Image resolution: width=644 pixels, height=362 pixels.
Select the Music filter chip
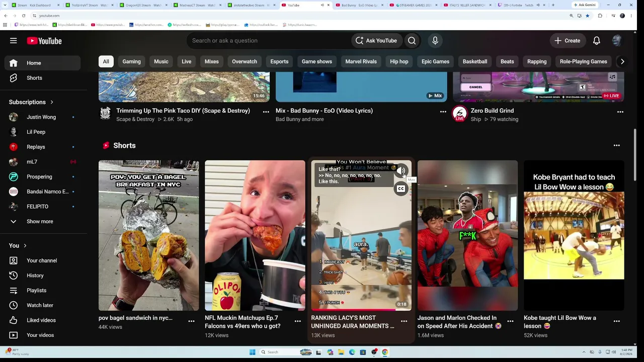click(x=161, y=61)
